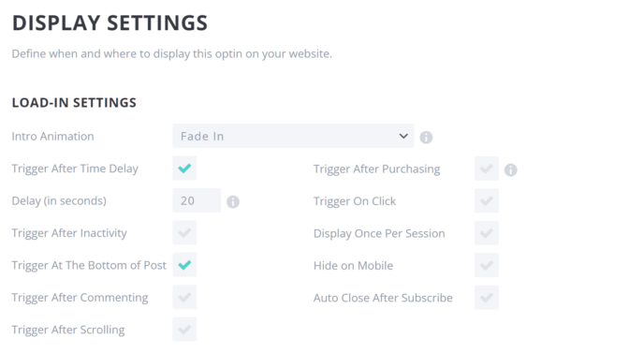Image resolution: width=644 pixels, height=353 pixels.
Task: Check Trigger After Scrolling option
Action: pos(184,330)
